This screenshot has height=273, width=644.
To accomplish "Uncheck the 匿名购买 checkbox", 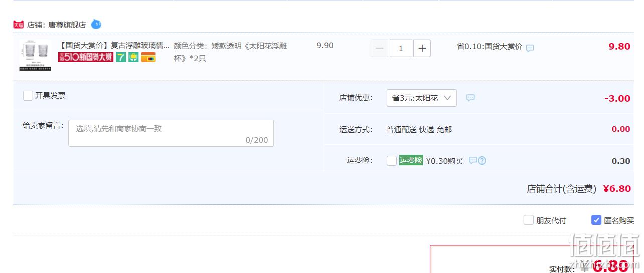I will [596, 220].
